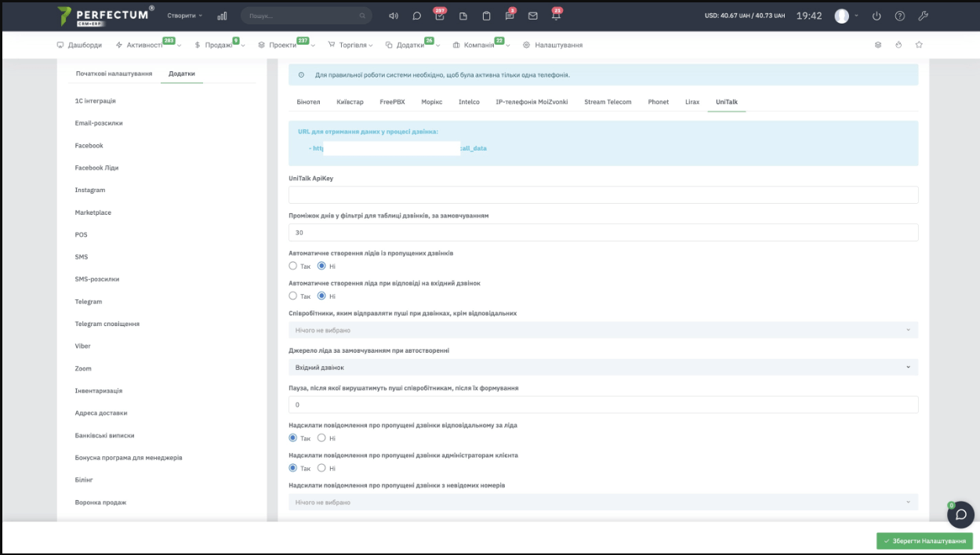Select 'Так' for lead creation on answered incoming call
Image resolution: width=980 pixels, height=555 pixels.
[x=293, y=296]
